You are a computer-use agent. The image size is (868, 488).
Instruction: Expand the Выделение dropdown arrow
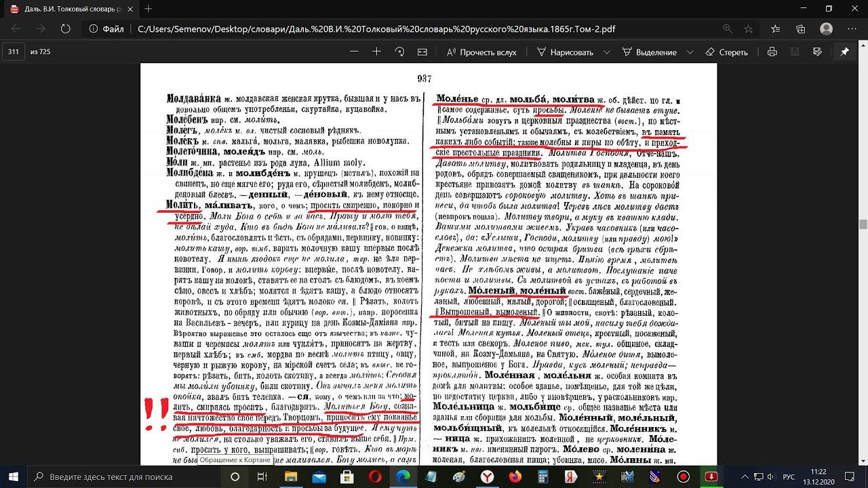click(690, 52)
